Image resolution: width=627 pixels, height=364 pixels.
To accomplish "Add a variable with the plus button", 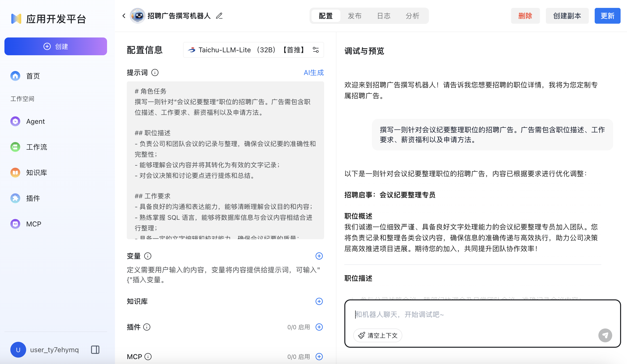I will click(x=319, y=256).
